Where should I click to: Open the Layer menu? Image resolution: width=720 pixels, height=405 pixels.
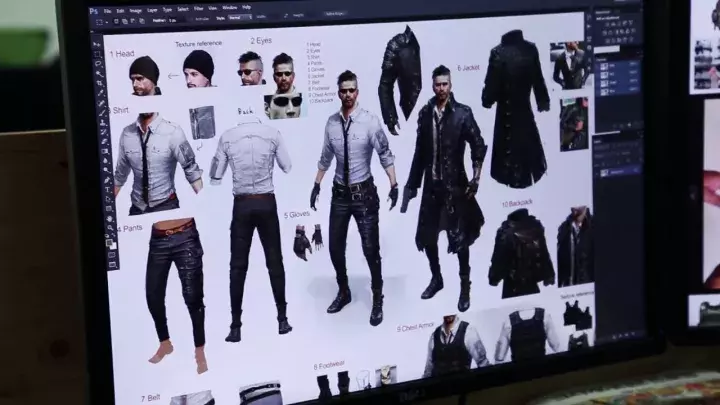coord(152,10)
